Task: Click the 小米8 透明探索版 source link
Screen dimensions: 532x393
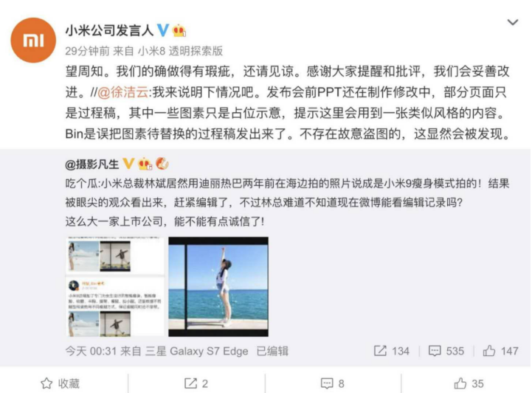Action: pyautogui.click(x=181, y=51)
